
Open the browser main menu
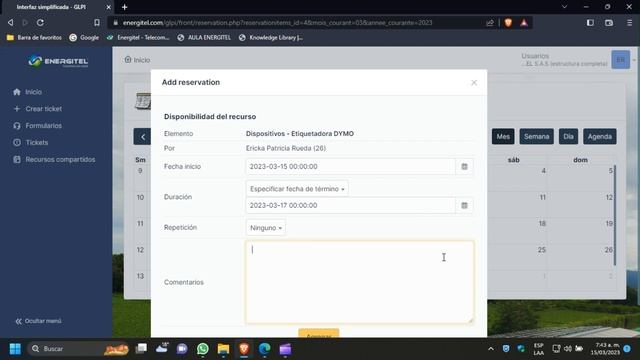[x=629, y=23]
